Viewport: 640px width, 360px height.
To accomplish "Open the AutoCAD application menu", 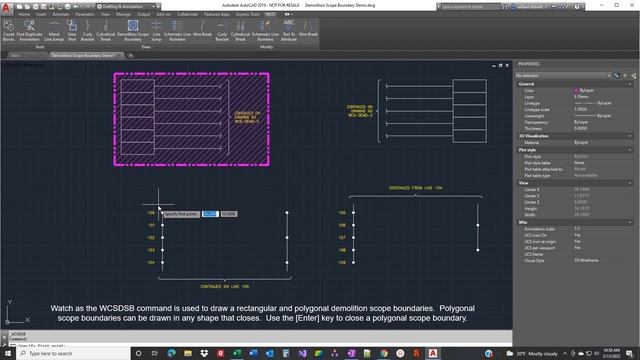I will point(6,7).
